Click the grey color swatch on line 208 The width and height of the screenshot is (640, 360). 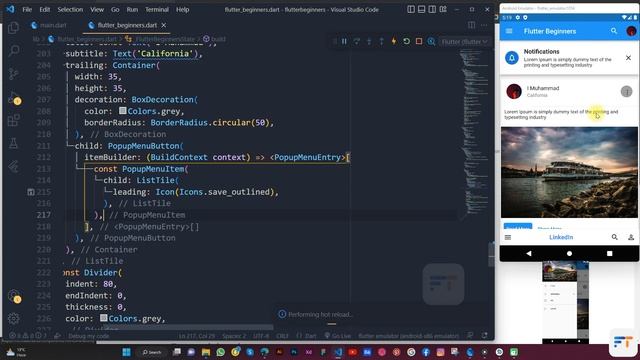pos(122,111)
